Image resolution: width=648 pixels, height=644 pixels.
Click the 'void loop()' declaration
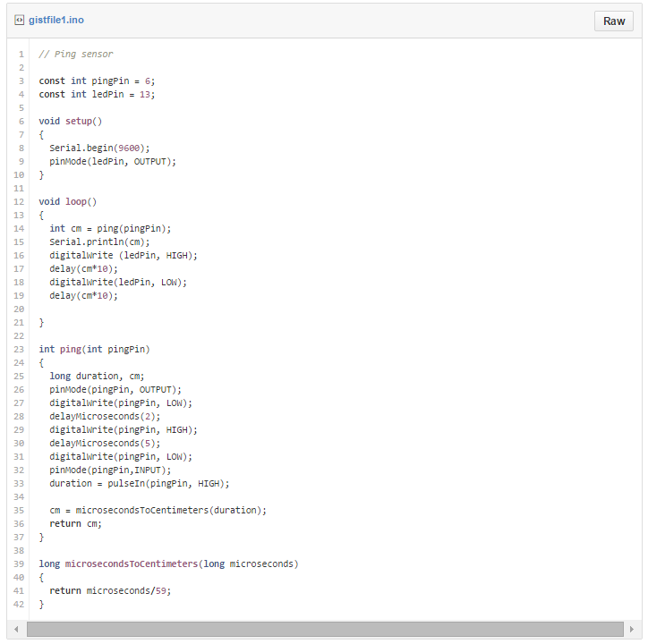point(68,201)
